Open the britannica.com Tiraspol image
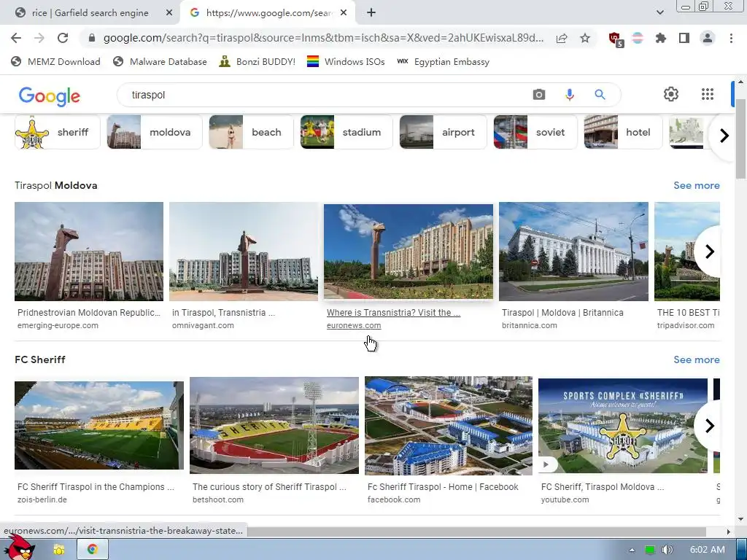 pos(573,252)
